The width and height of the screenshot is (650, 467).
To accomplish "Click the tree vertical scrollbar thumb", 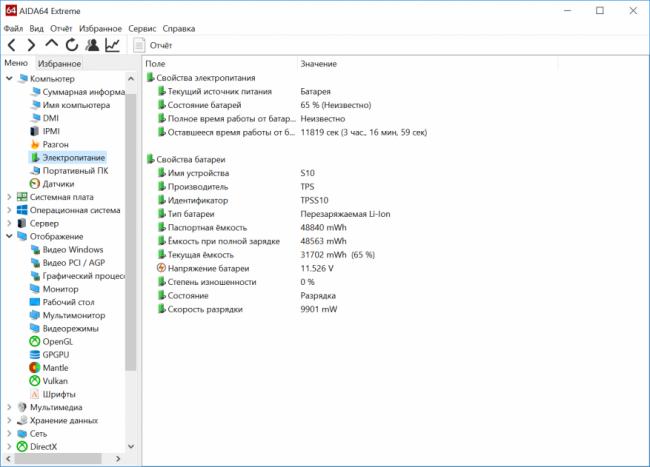I will [131, 232].
